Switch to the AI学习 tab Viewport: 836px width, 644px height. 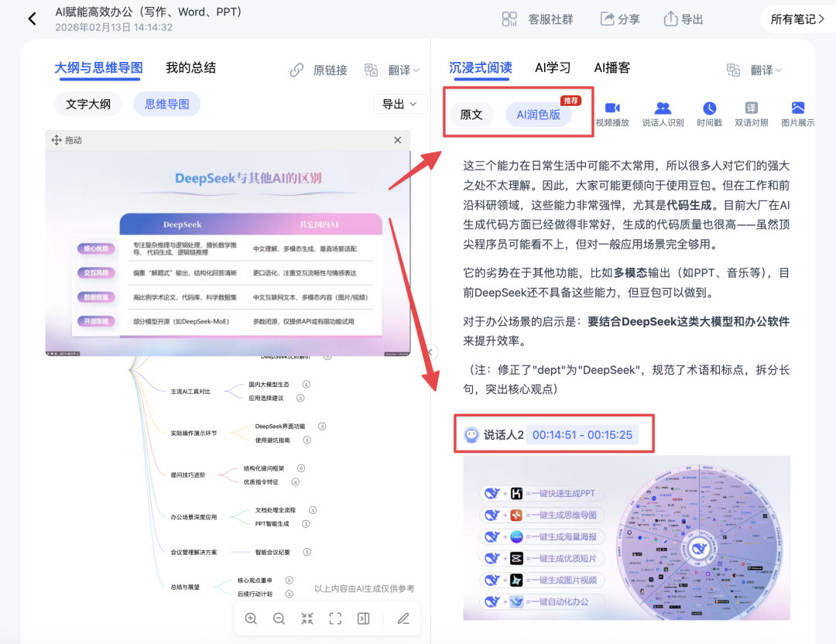click(553, 67)
